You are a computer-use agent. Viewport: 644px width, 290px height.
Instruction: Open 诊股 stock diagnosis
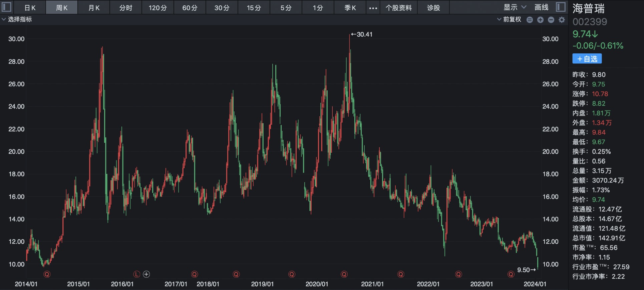tap(433, 8)
